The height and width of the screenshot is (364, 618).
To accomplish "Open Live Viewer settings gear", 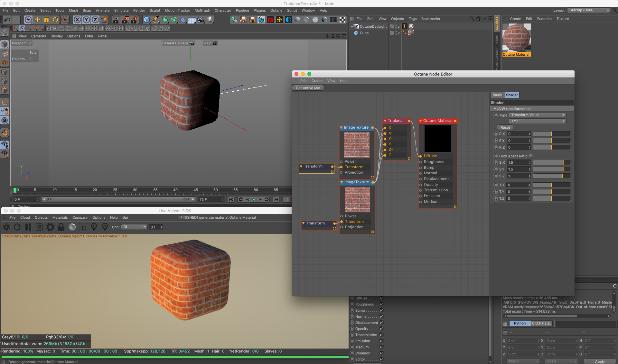I will (50, 227).
